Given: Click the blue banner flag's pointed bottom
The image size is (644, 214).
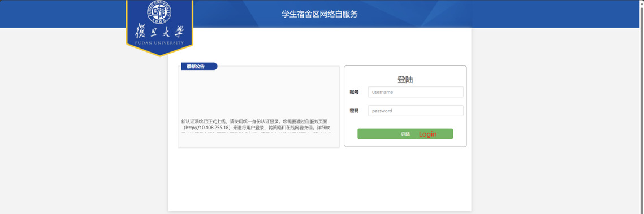Looking at the screenshot, I should 159,53.
